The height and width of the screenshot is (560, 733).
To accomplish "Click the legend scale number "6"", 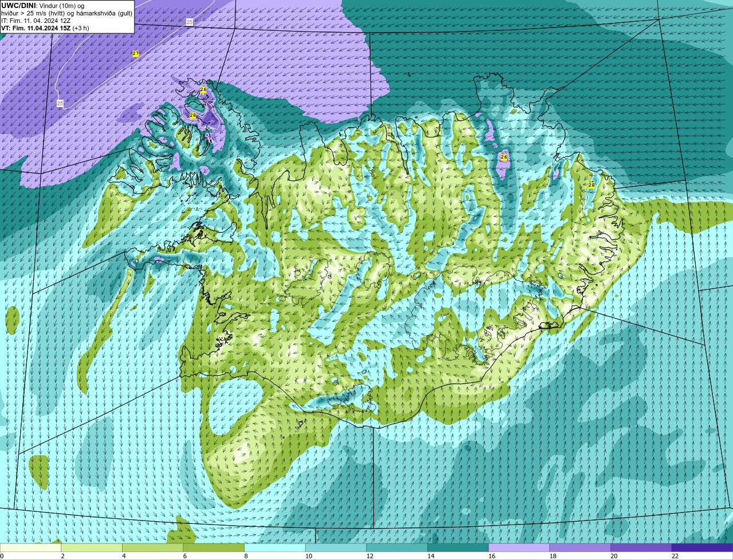I will click(x=185, y=556).
